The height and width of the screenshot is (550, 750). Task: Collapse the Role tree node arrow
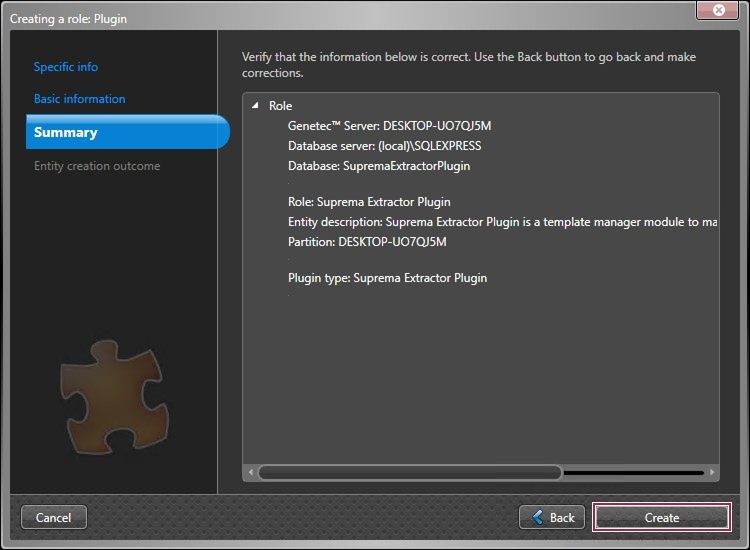click(255, 105)
